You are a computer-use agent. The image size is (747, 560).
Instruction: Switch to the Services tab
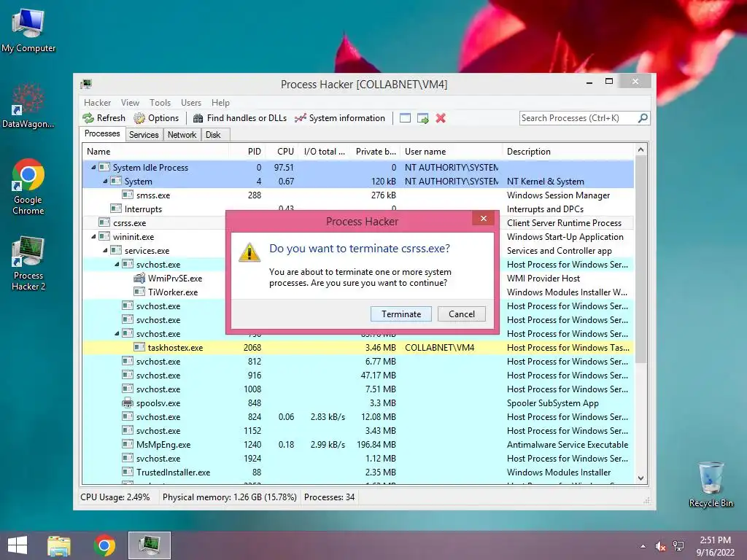pyautogui.click(x=144, y=135)
